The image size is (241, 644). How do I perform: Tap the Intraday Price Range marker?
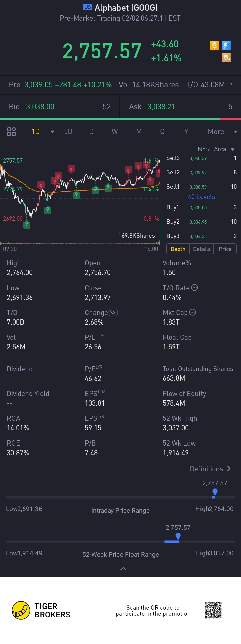[x=215, y=492]
